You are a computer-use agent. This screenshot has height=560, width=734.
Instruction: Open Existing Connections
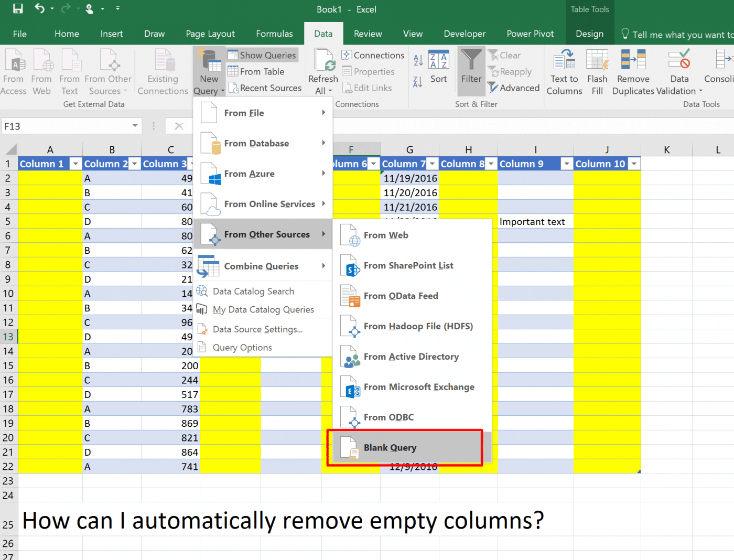coord(163,72)
